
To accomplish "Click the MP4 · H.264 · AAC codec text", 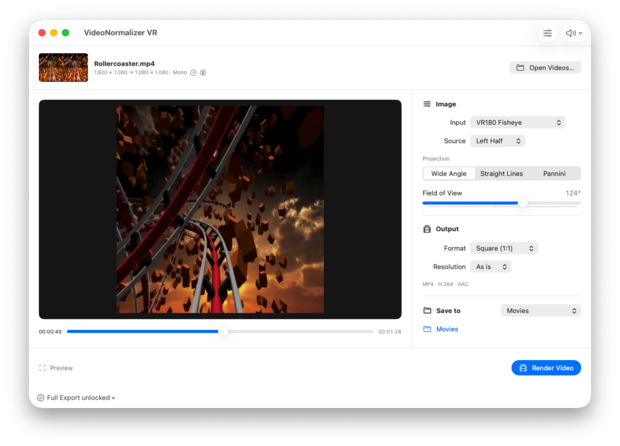I will (445, 284).
